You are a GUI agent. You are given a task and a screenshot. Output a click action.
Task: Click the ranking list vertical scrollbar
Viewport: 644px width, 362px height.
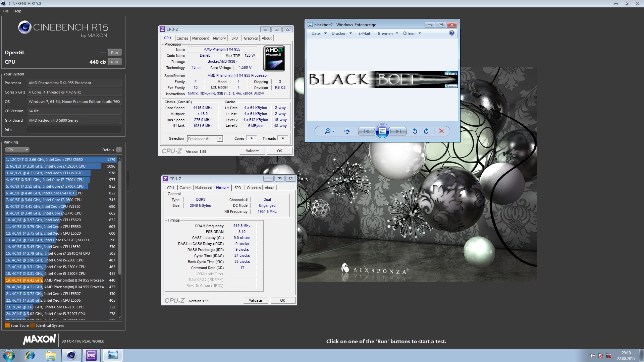[120, 238]
